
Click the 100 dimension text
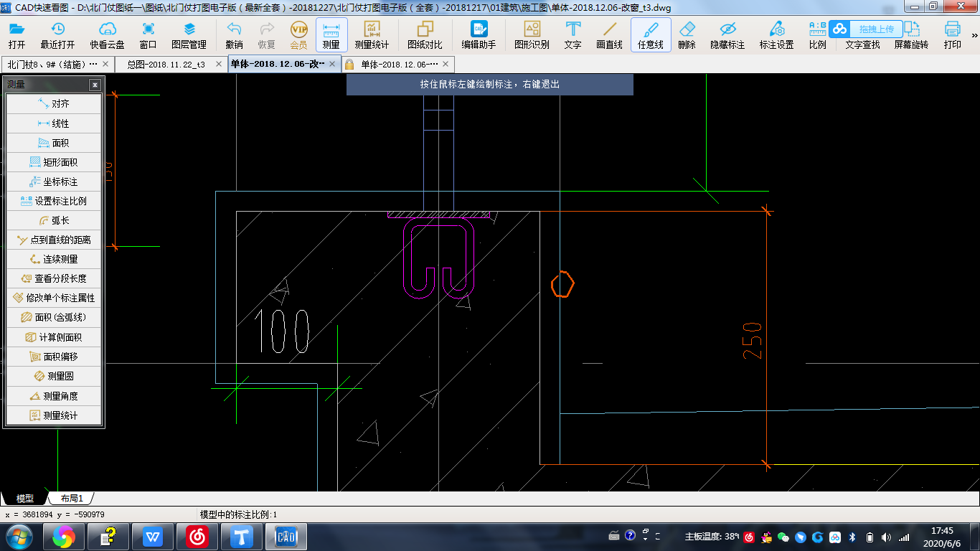point(282,332)
